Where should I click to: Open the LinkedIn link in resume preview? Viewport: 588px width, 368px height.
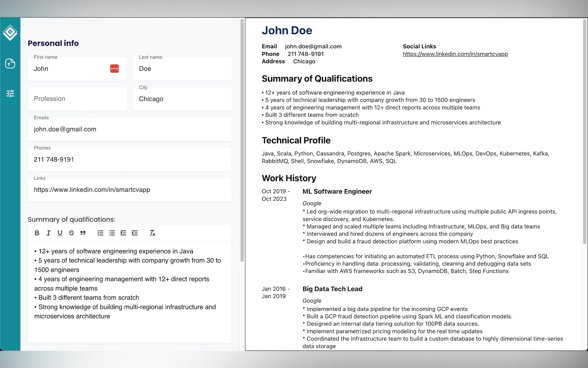click(x=455, y=54)
